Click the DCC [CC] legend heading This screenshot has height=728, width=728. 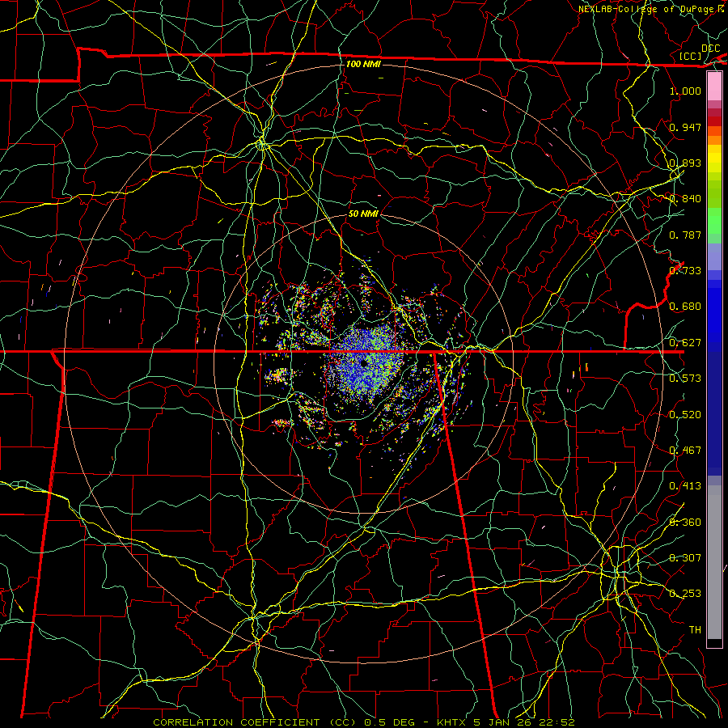click(699, 52)
